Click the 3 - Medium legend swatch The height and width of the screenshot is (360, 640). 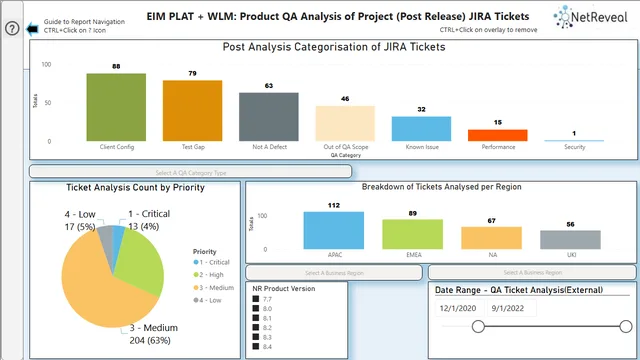coord(196,288)
